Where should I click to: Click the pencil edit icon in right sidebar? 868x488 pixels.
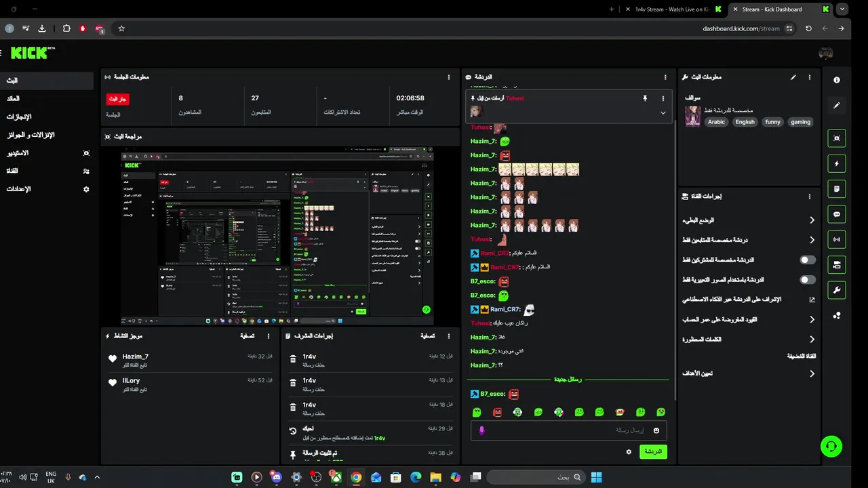click(x=837, y=106)
